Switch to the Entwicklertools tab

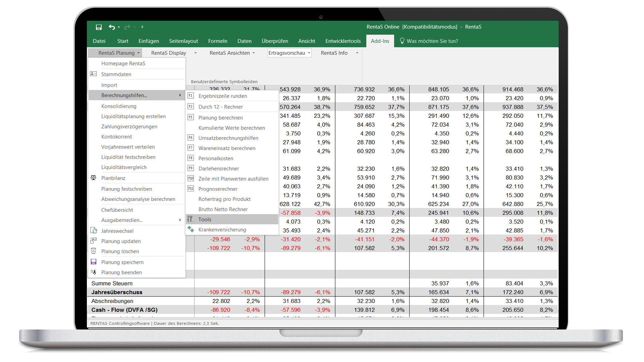[x=343, y=41]
